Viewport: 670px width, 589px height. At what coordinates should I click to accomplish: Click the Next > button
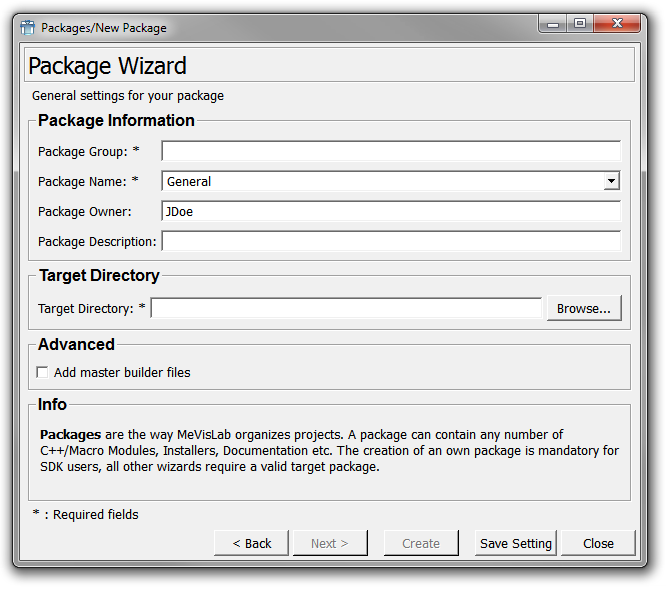point(330,543)
